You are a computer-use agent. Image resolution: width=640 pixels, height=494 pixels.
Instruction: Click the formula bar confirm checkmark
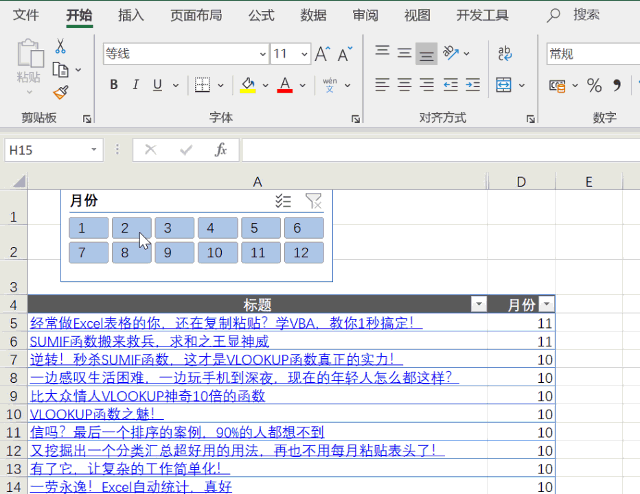[186, 150]
